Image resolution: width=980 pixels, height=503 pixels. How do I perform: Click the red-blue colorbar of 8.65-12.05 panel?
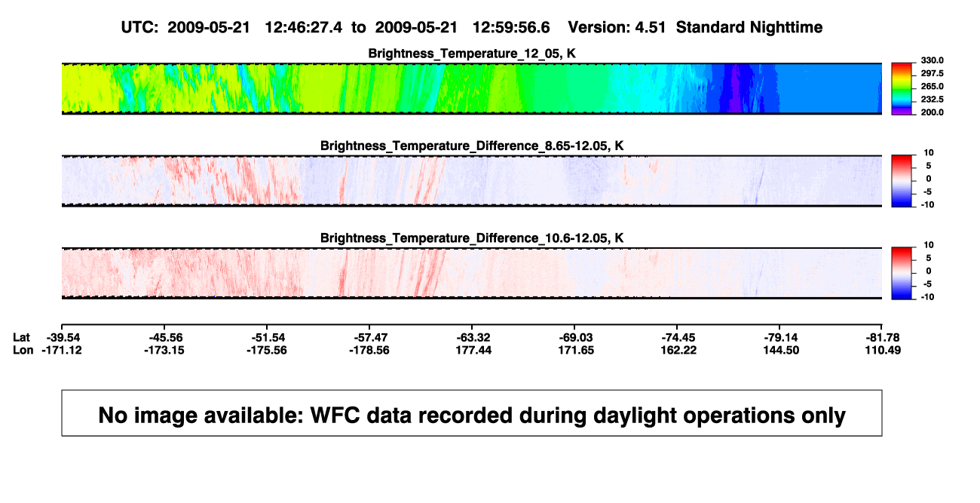tap(902, 181)
